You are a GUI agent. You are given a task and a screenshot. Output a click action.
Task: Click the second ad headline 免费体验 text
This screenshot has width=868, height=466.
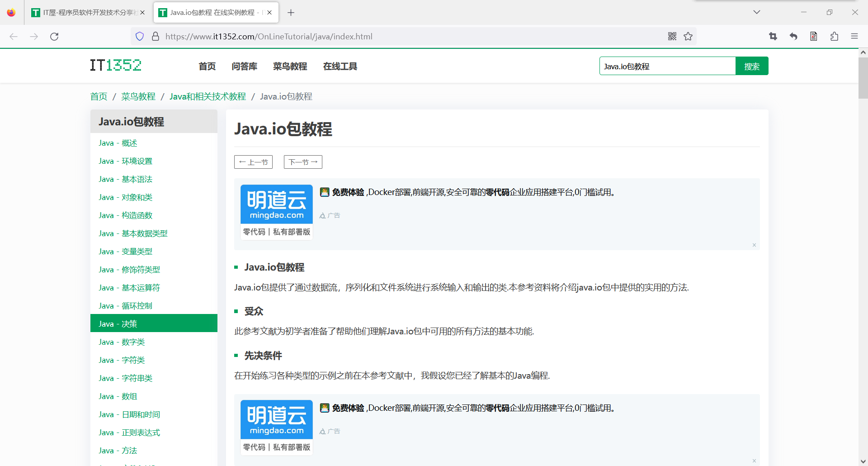[x=348, y=408]
